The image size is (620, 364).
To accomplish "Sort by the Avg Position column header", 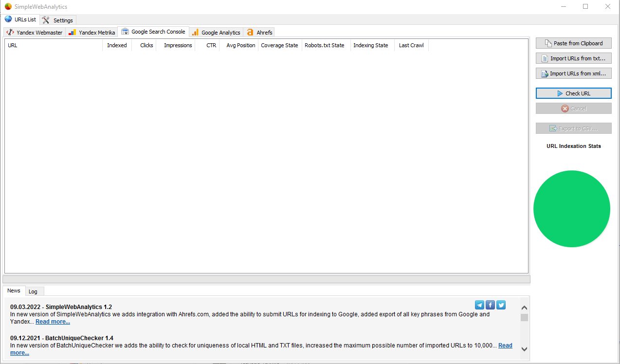I will [x=239, y=45].
